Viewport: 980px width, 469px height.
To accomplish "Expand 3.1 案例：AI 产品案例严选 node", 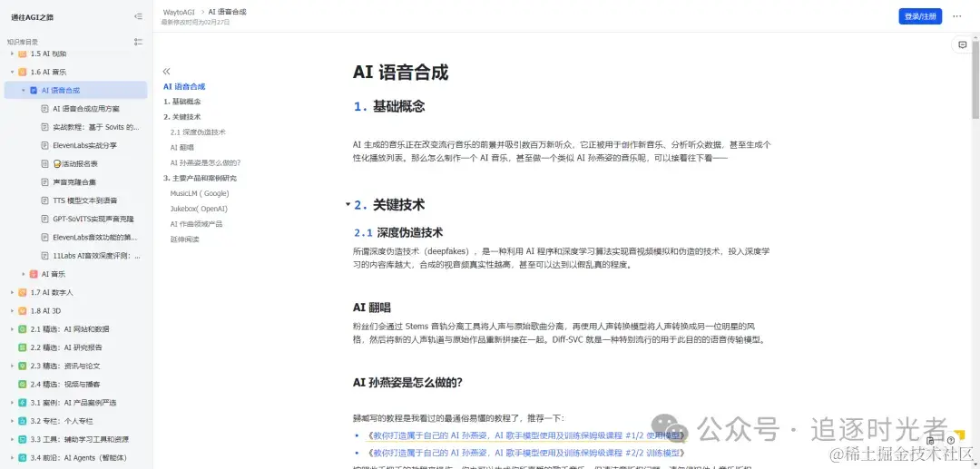I will point(12,403).
